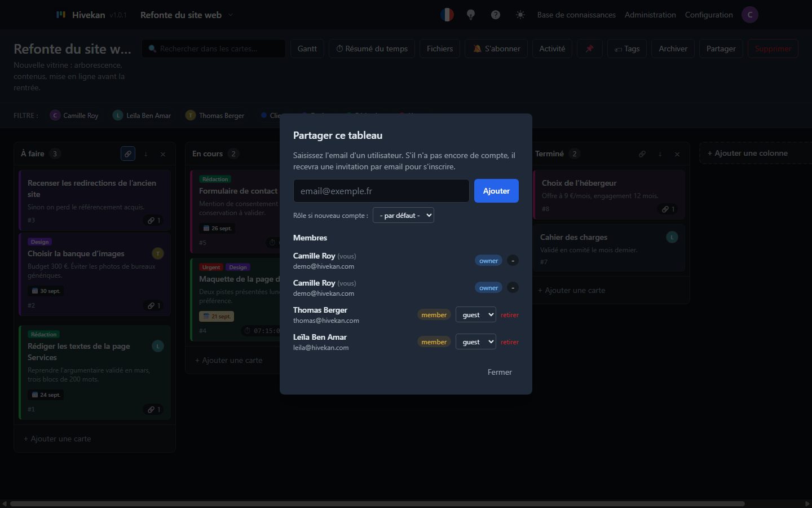
Task: Open the Configuration menu
Action: click(x=709, y=15)
